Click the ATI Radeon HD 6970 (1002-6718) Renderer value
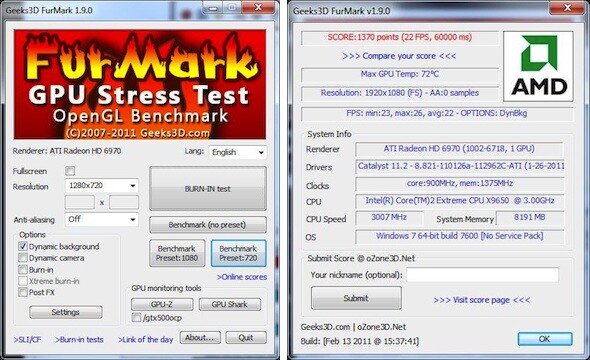590x360 pixels. (x=459, y=149)
